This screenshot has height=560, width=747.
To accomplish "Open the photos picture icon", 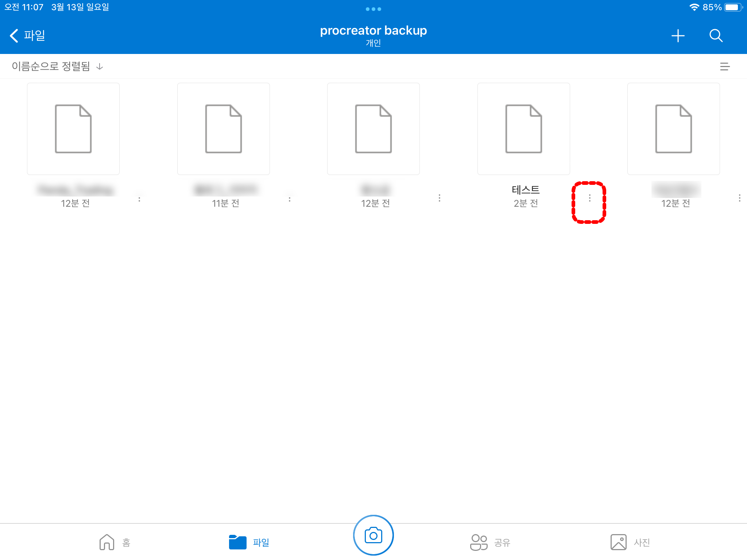I will pyautogui.click(x=618, y=542).
